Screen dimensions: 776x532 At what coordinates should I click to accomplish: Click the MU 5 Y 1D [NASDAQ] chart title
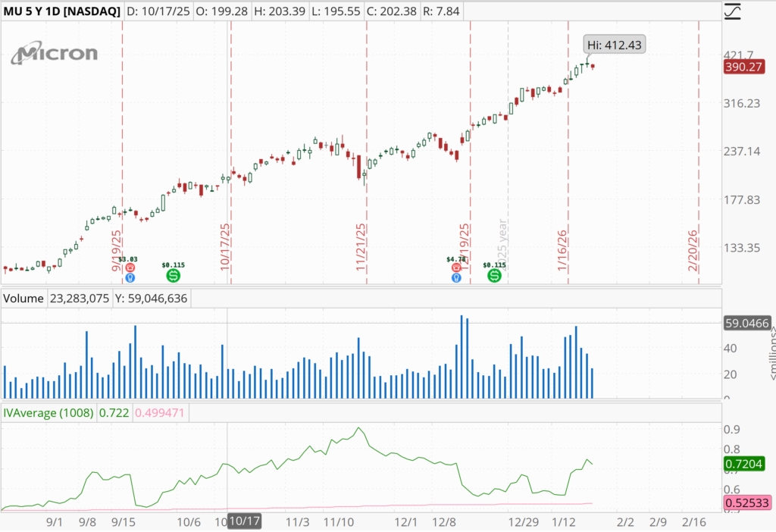(x=61, y=11)
